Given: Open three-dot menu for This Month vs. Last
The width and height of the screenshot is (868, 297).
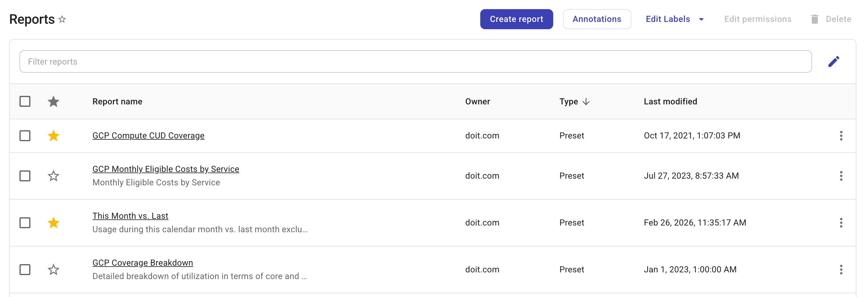Looking at the screenshot, I should 841,223.
